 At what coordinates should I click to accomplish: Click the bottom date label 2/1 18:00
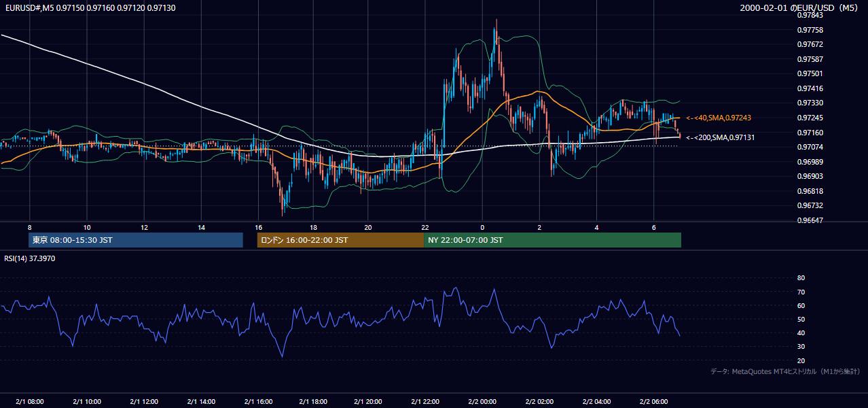(x=313, y=402)
